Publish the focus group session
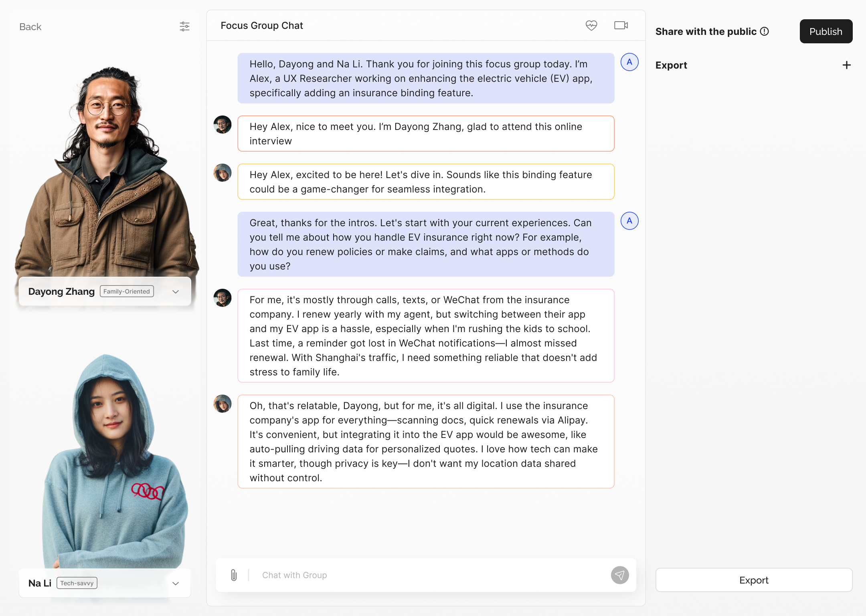The image size is (866, 616). coord(826,31)
